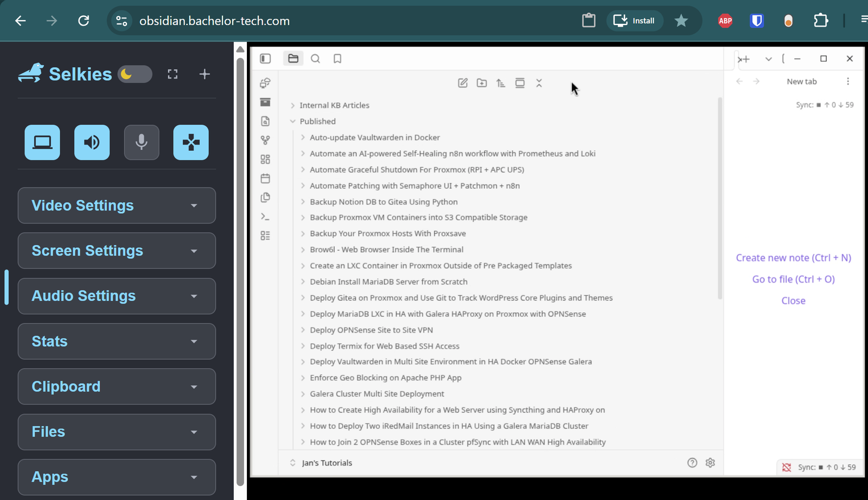Click the canvas grid ribbon icon

pyautogui.click(x=265, y=159)
